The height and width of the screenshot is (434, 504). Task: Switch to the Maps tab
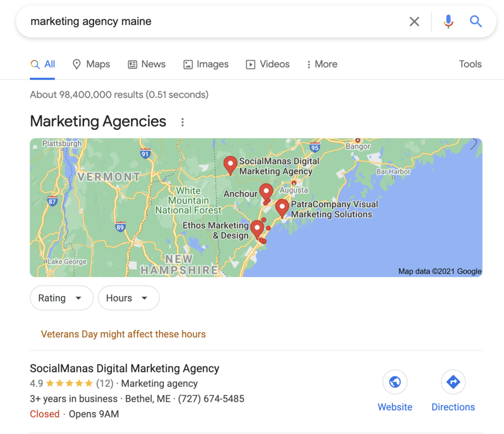pyautogui.click(x=91, y=64)
